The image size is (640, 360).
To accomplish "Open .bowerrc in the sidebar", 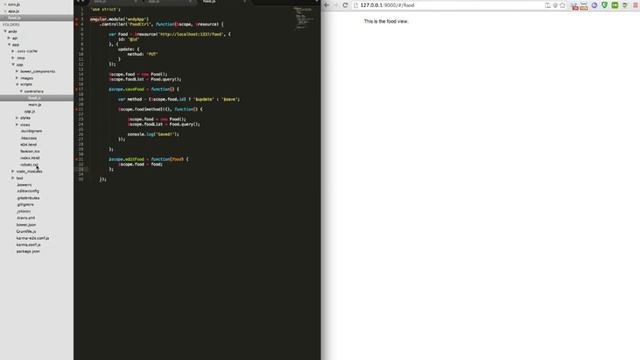I will tap(24, 185).
